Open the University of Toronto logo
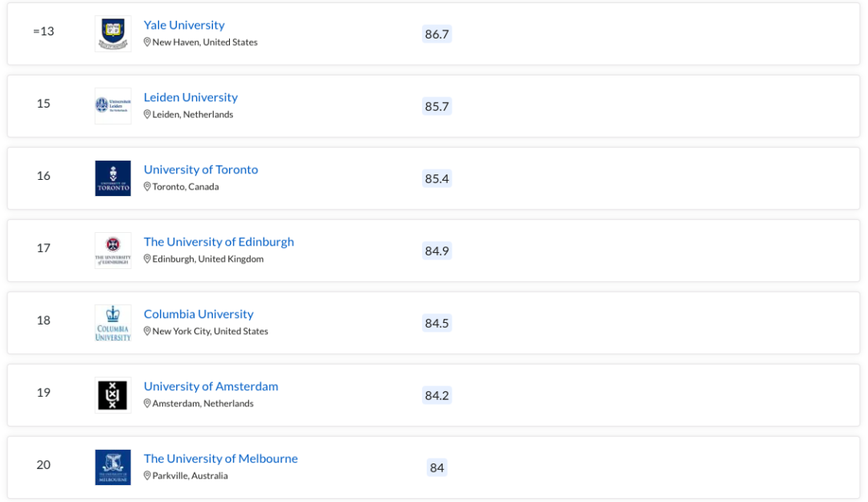This screenshot has height=502, width=868. (x=113, y=178)
